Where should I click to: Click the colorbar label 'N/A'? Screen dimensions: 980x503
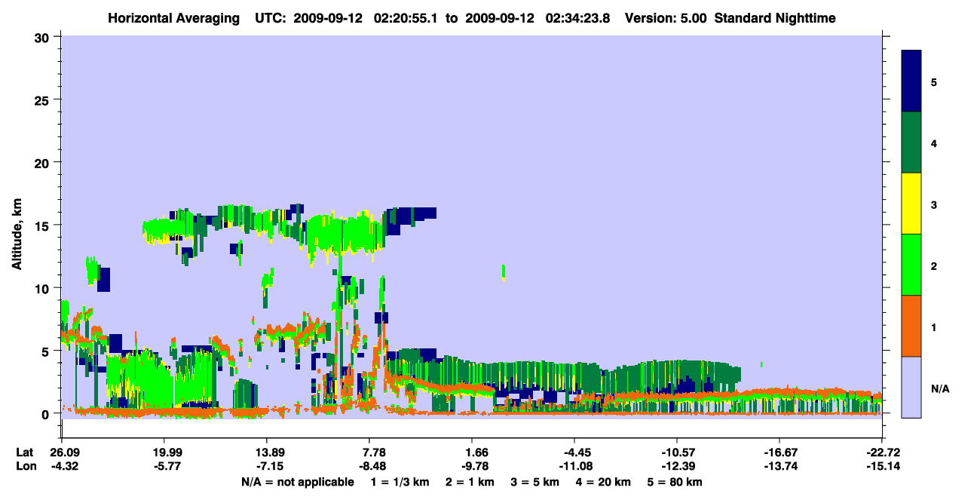tap(939, 388)
